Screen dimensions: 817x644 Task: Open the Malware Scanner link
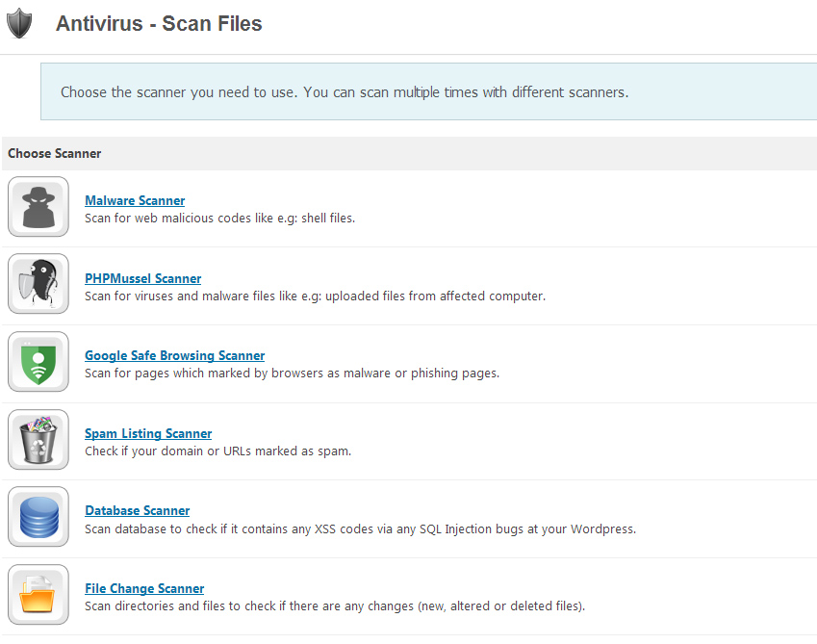[x=135, y=201]
